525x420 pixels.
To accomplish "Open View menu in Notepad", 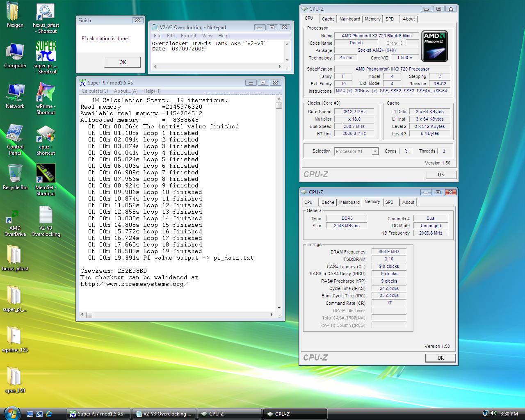I will (207, 36).
